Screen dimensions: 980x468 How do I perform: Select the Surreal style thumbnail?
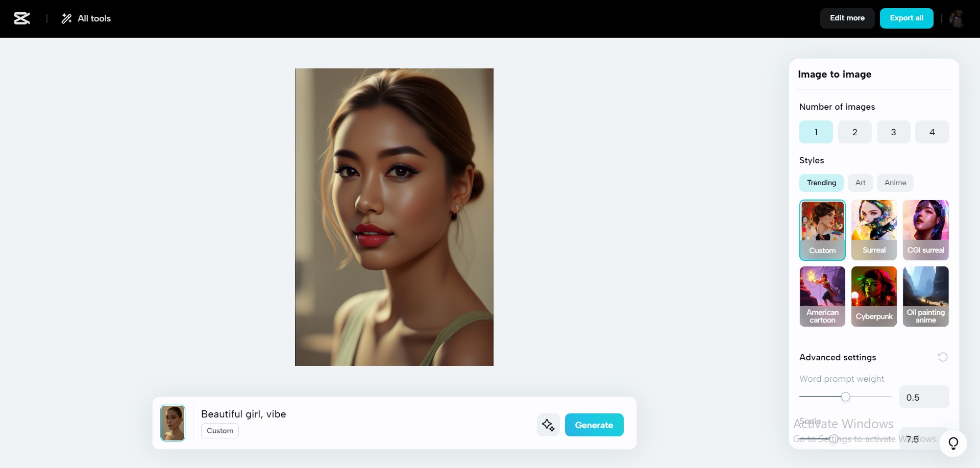(874, 230)
